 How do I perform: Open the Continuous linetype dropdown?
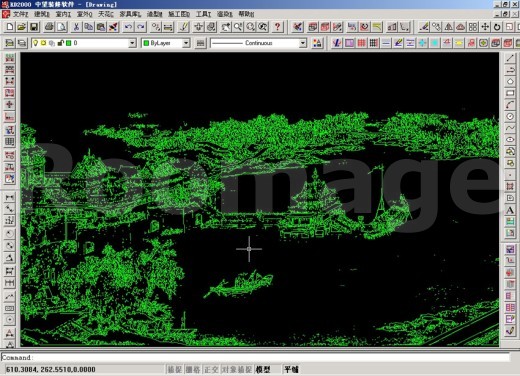(258, 43)
